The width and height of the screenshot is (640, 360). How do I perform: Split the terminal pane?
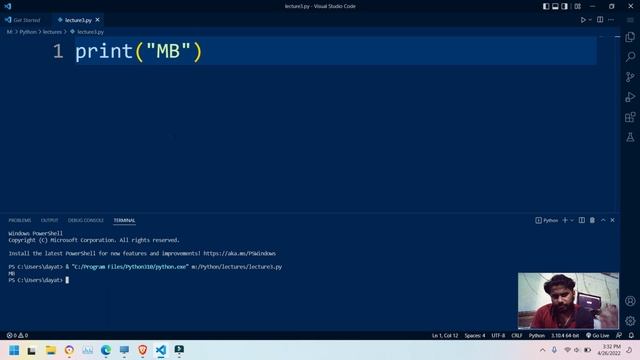(x=582, y=220)
